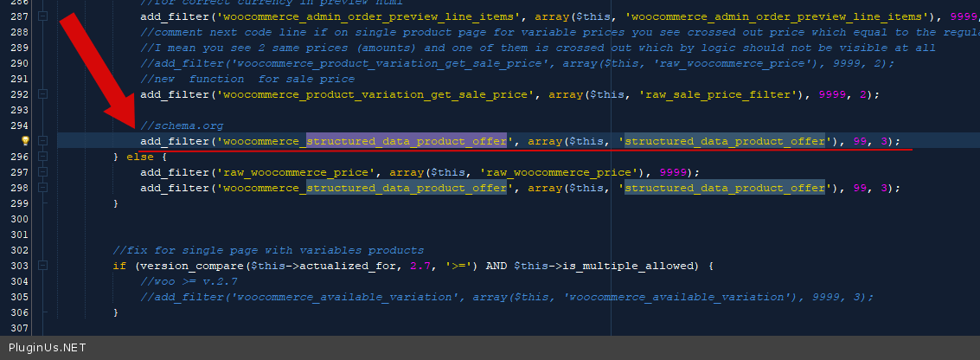Click the lightbulb hint icon in the gutter
Image resolution: width=980 pixels, height=360 pixels.
[x=25, y=140]
